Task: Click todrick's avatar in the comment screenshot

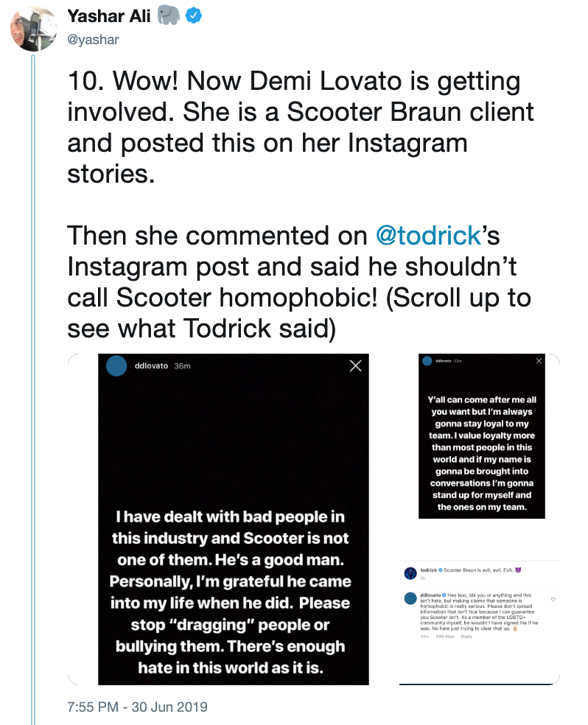Action: [410, 573]
